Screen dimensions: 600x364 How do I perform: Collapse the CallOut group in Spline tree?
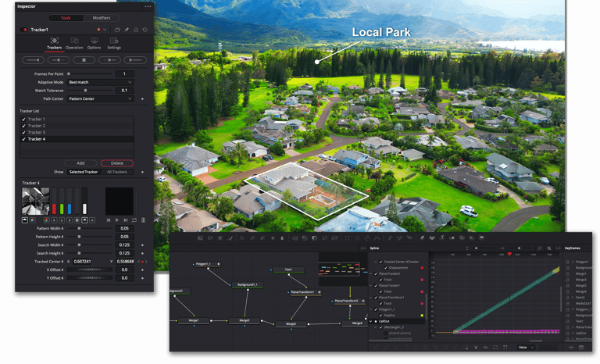click(x=371, y=322)
